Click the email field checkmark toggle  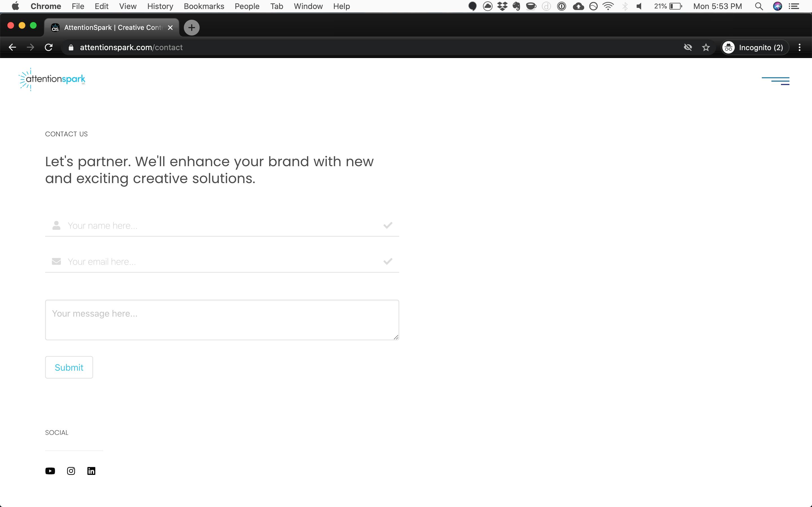388,261
